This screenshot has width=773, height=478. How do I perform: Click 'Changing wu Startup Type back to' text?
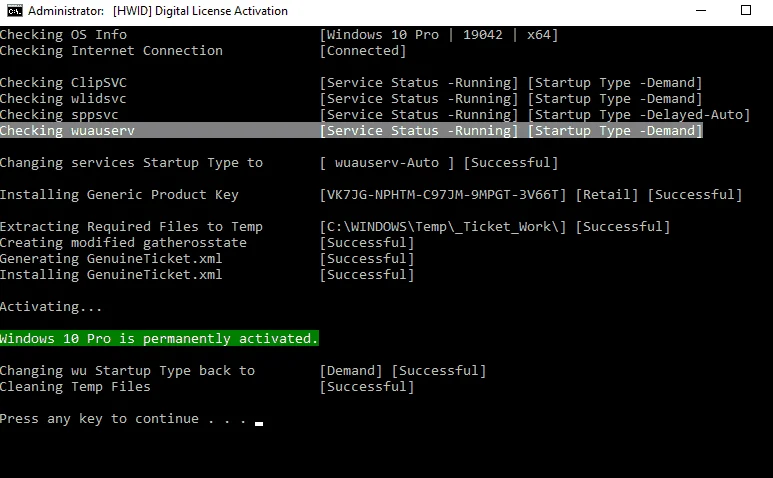pyautogui.click(x=128, y=371)
